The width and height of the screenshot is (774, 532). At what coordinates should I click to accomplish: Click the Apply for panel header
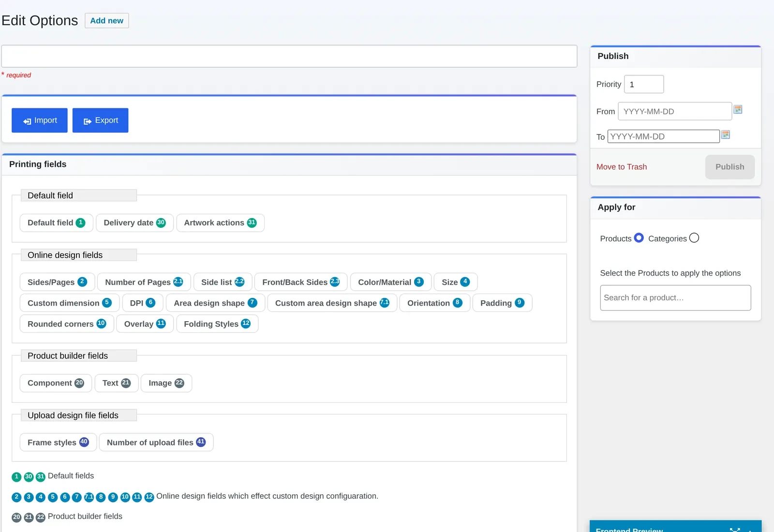coord(675,207)
